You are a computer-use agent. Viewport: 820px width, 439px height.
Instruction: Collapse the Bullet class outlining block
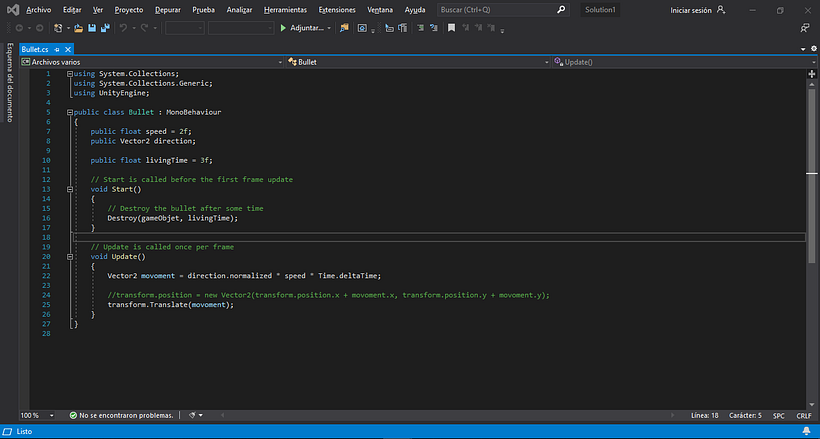pos(70,112)
